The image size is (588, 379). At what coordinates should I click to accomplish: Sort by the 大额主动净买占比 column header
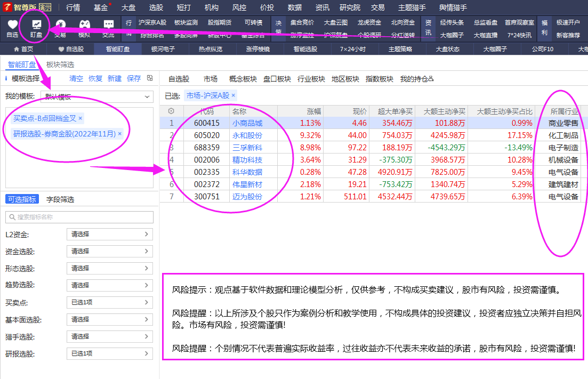pyautogui.click(x=504, y=111)
